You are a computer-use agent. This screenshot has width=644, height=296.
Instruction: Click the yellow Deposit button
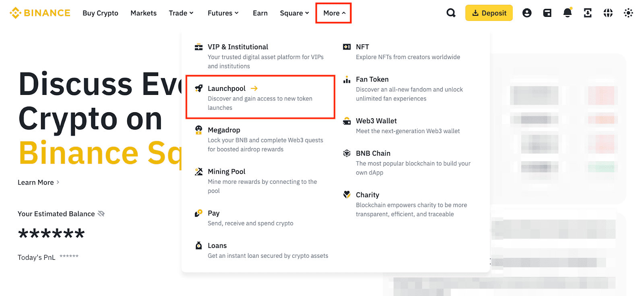click(x=489, y=13)
